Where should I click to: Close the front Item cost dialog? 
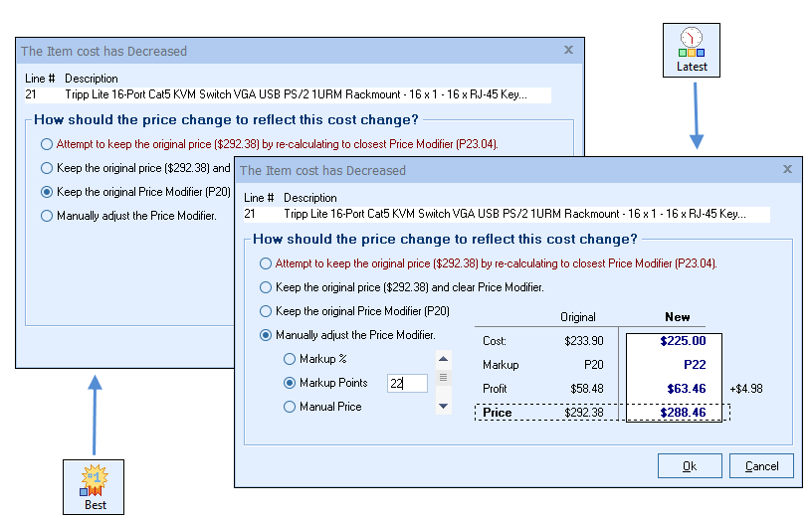[x=787, y=170]
